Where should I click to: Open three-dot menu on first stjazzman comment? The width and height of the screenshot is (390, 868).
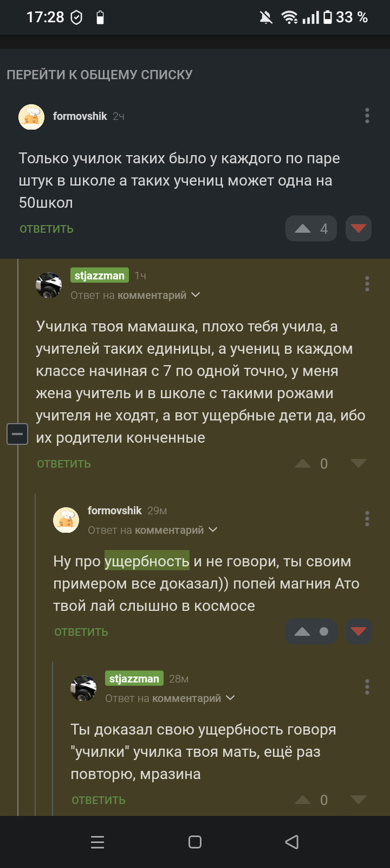point(367,283)
